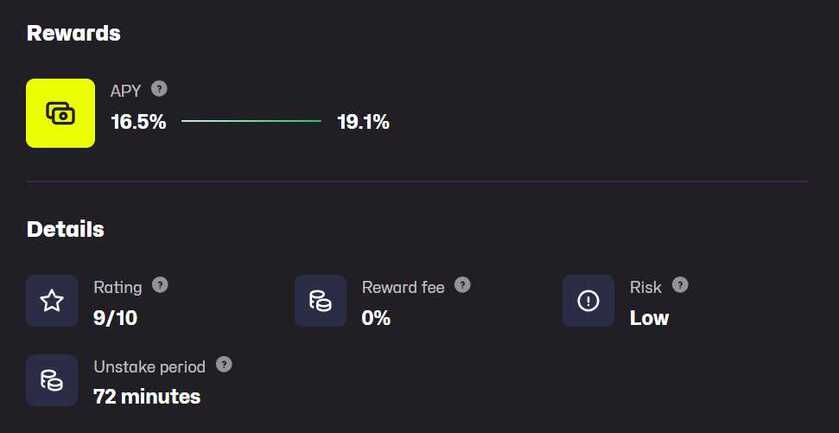Click the Rewards section heading
The height and width of the screenshot is (433, 839).
[x=73, y=33]
